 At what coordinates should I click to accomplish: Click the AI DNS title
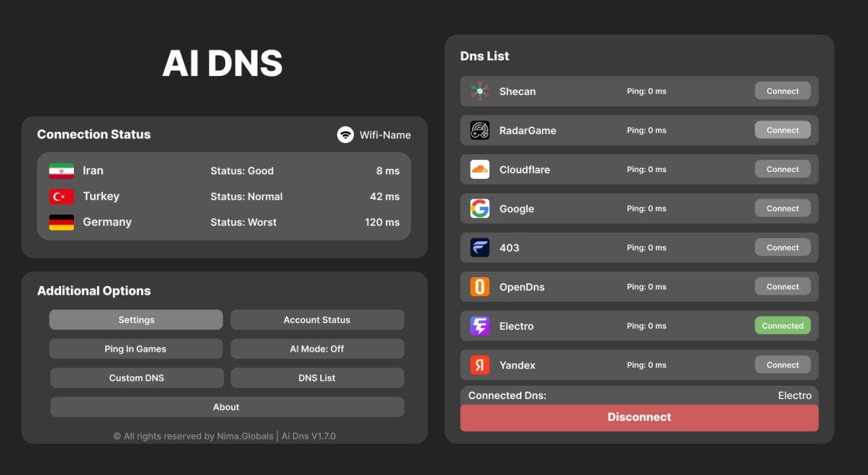222,64
